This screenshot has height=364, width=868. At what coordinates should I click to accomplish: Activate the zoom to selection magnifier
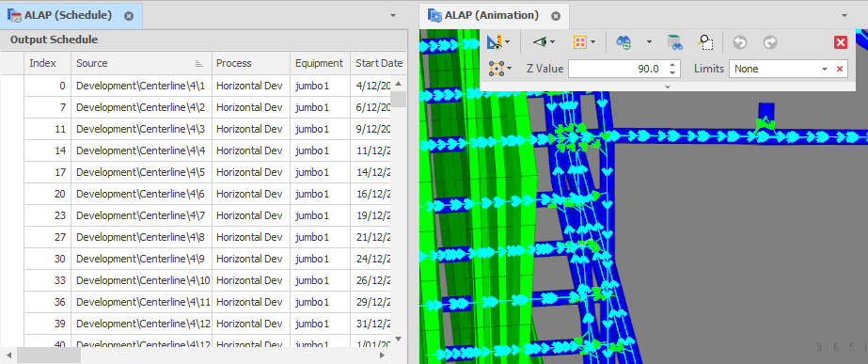click(x=705, y=41)
